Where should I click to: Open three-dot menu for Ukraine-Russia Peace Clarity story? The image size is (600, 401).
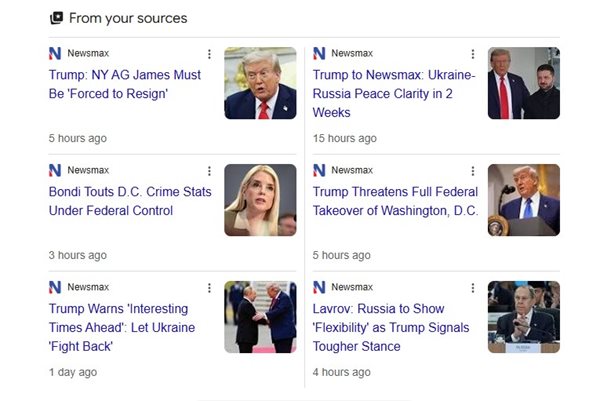pyautogui.click(x=473, y=54)
